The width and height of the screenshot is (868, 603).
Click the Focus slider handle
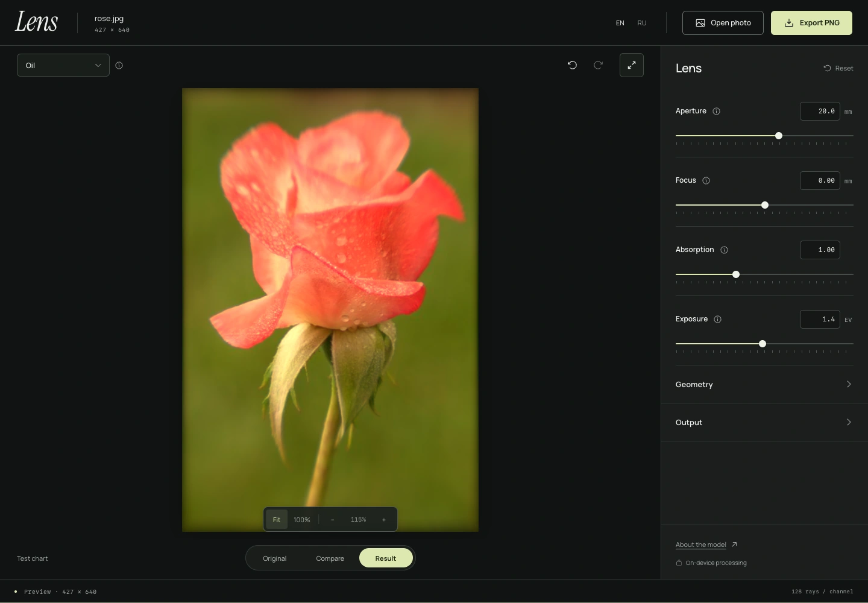pyautogui.click(x=765, y=205)
